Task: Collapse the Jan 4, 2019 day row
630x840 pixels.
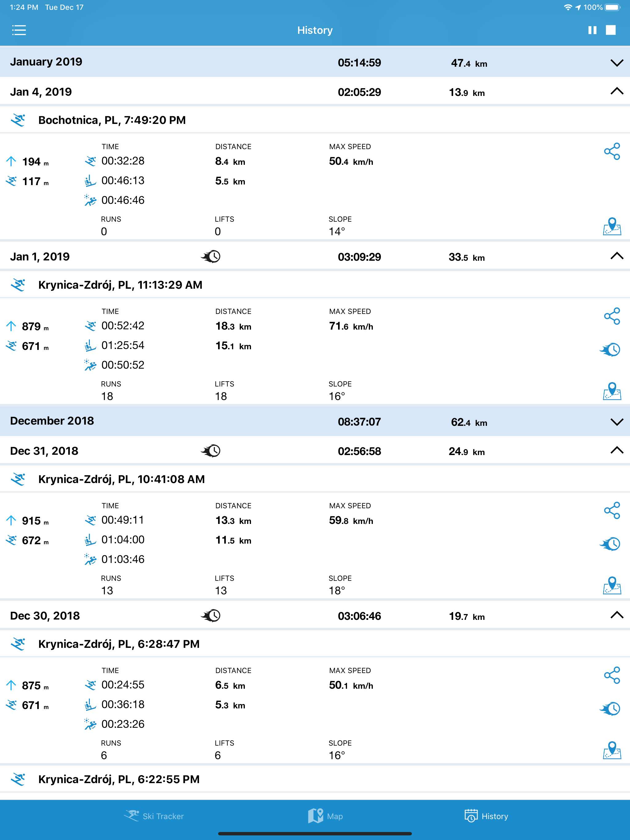Action: 617,91
